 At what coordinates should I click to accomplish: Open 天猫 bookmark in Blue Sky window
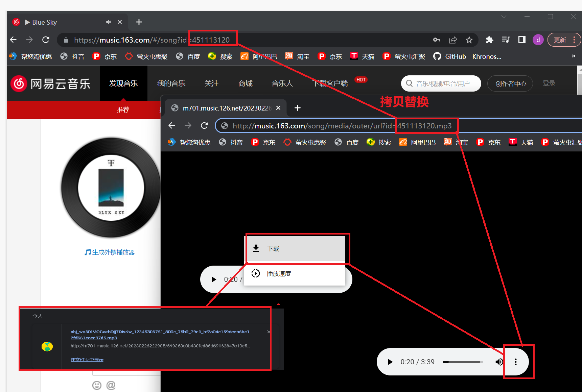[362, 56]
